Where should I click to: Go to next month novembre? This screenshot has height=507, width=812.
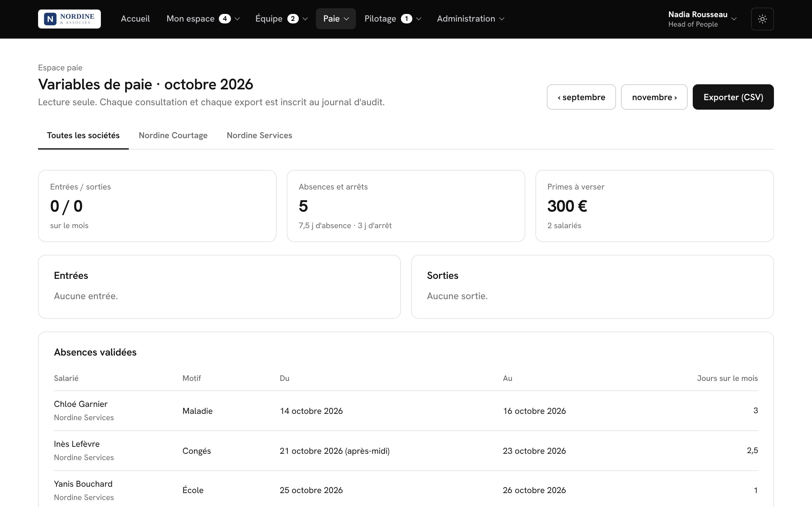[654, 97]
